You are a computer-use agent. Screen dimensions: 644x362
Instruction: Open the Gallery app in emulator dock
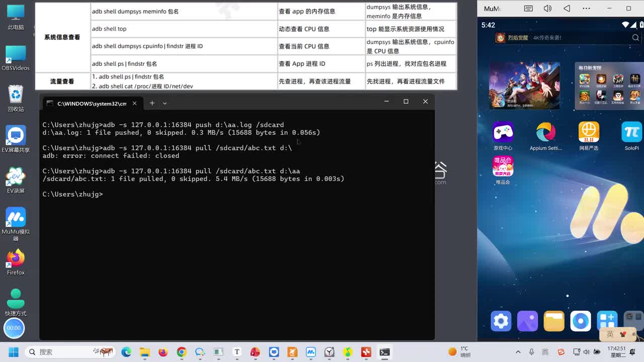pyautogui.click(x=527, y=321)
